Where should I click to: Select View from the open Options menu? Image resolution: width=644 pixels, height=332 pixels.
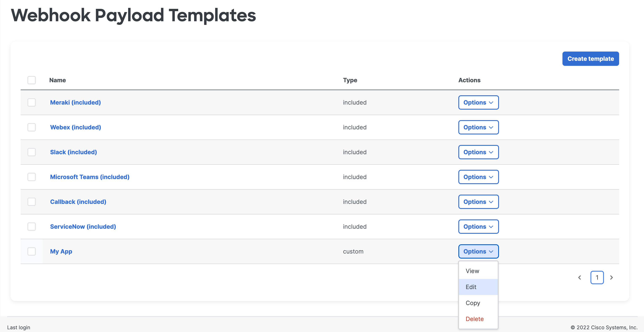(472, 271)
